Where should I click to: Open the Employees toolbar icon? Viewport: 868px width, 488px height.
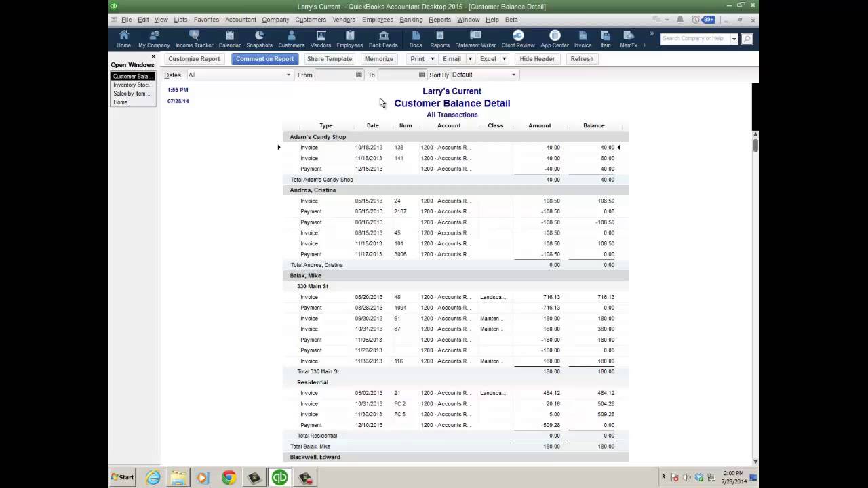(350, 39)
